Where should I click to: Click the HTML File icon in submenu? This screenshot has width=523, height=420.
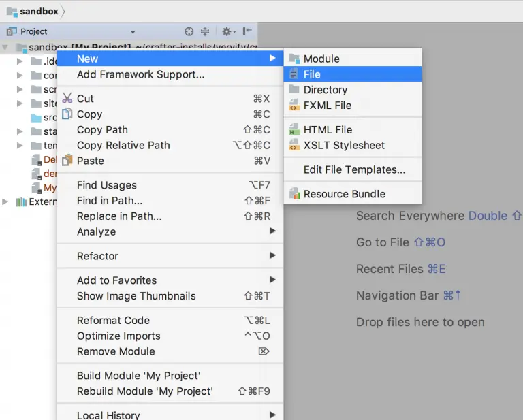[294, 129]
